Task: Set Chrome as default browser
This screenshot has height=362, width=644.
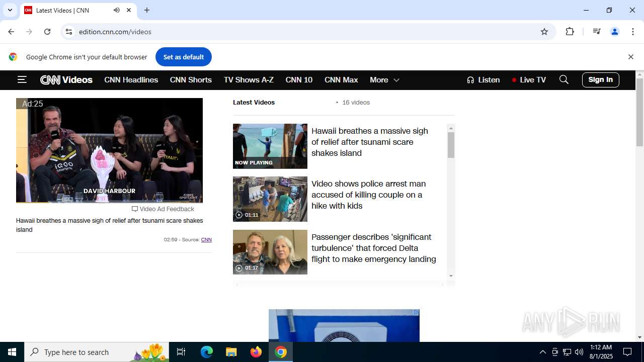Action: 184,57
